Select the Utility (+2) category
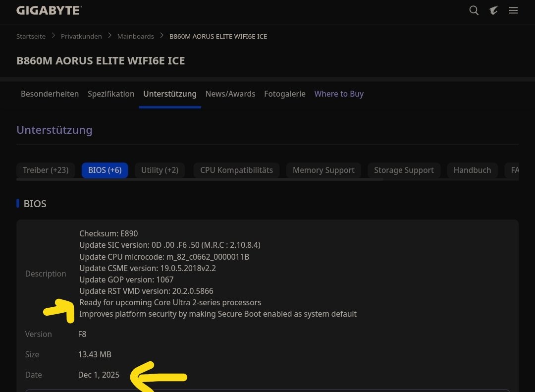 (160, 170)
